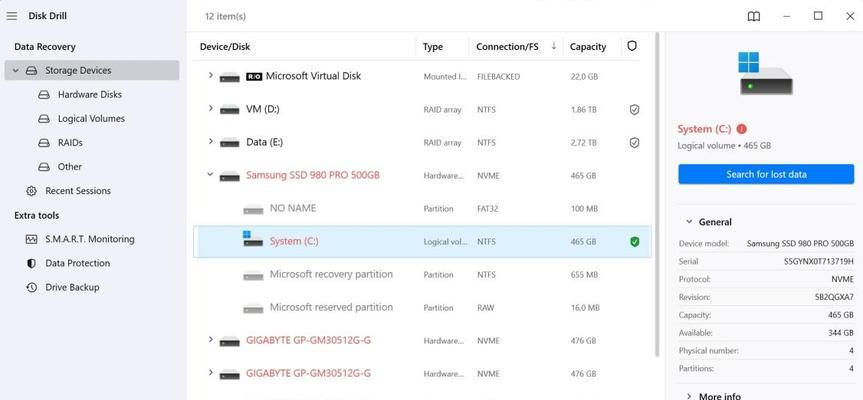Open the Drive Backup tool
This screenshot has width=863, height=400.
(x=72, y=287)
